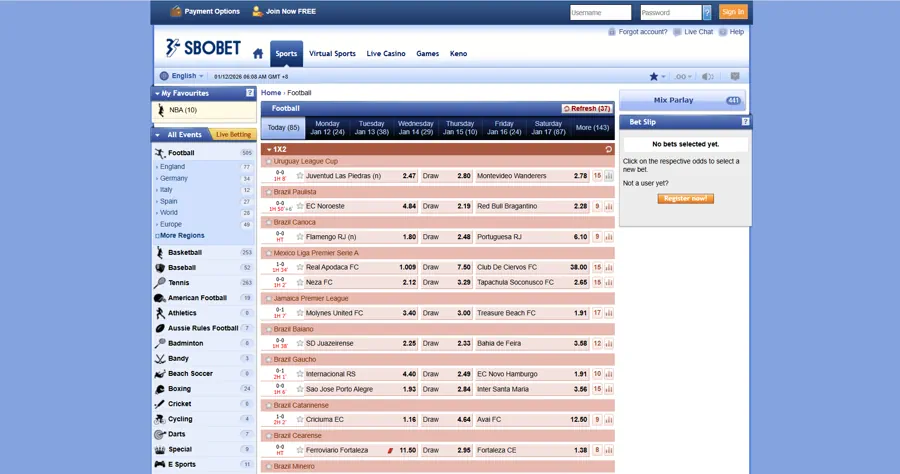The height and width of the screenshot is (474, 900).
Task: Open the Keno tab
Action: (458, 53)
